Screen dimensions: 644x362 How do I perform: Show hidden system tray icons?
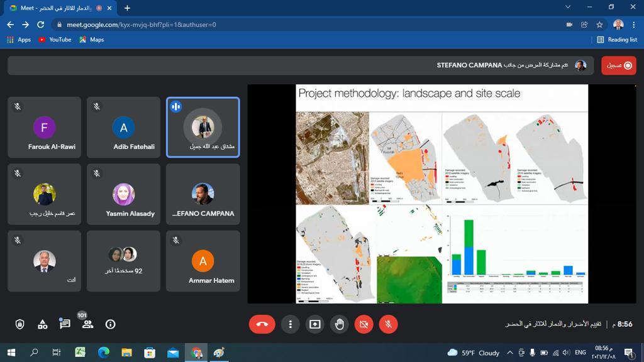[x=509, y=353]
